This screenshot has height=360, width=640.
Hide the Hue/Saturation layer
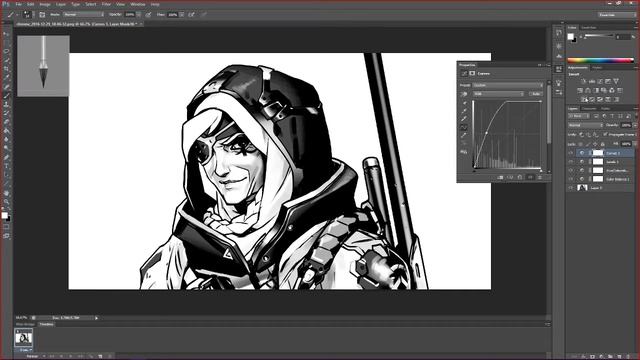(571, 171)
